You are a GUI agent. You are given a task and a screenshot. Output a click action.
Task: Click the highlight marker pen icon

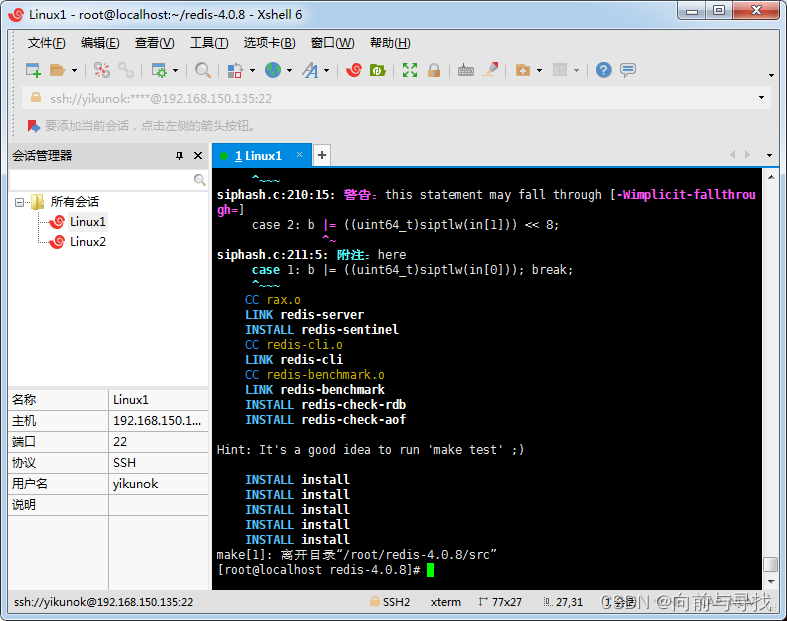[x=490, y=69]
